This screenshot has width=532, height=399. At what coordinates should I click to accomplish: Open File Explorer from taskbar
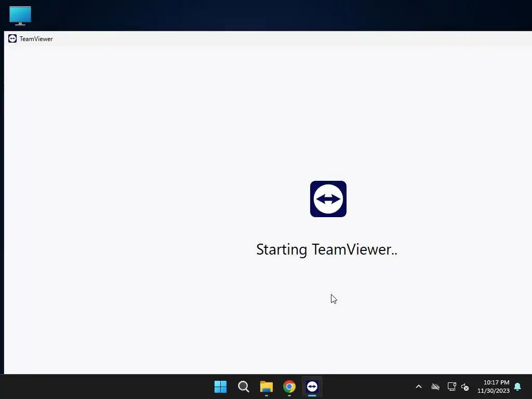(267, 387)
